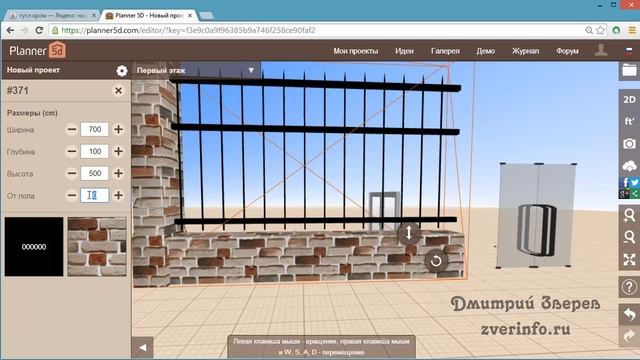Click the Глубина input field with 100
This screenshot has width=640, height=360.
coord(95,151)
